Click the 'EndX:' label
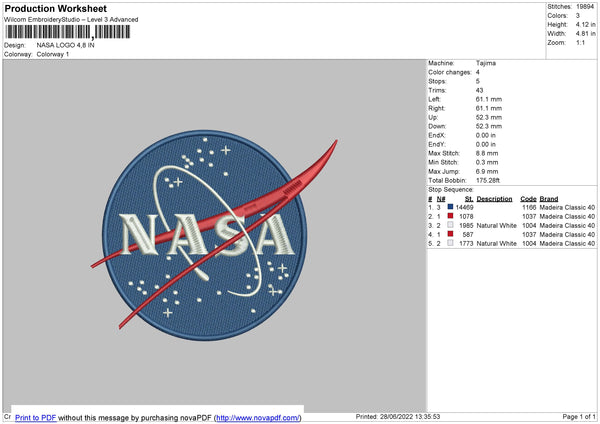This screenshot has width=600, height=424. tap(437, 135)
